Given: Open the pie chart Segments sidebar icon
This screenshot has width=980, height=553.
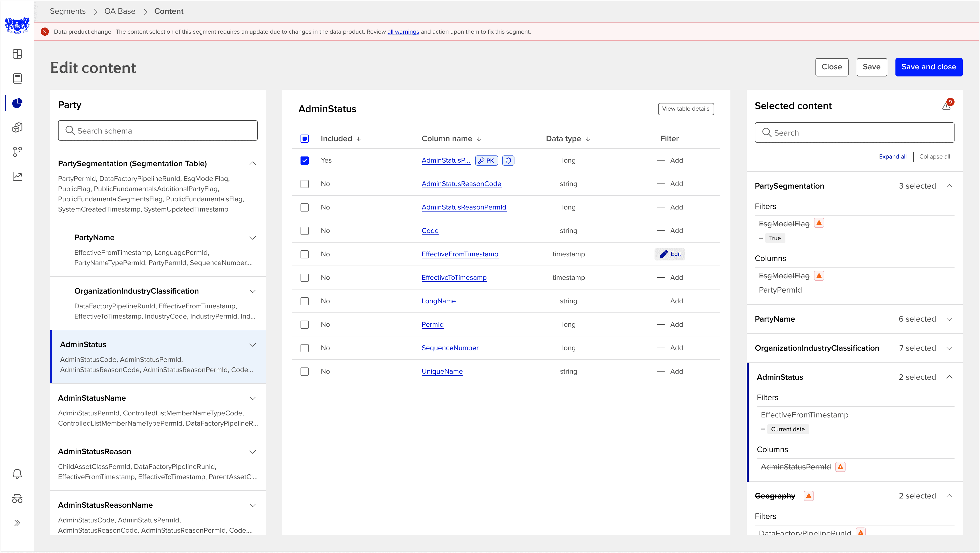Looking at the screenshot, I should [17, 103].
